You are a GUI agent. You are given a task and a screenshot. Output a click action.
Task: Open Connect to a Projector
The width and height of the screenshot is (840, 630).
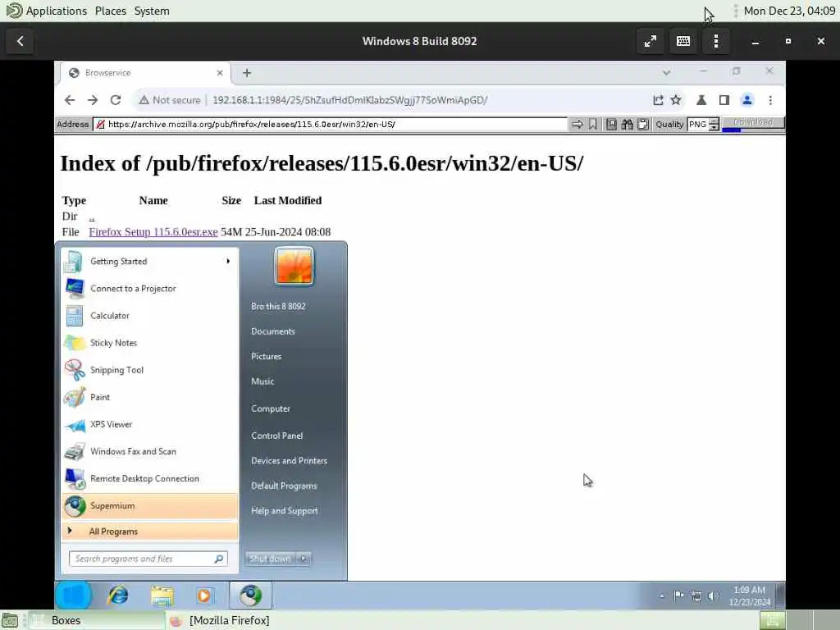(149, 289)
